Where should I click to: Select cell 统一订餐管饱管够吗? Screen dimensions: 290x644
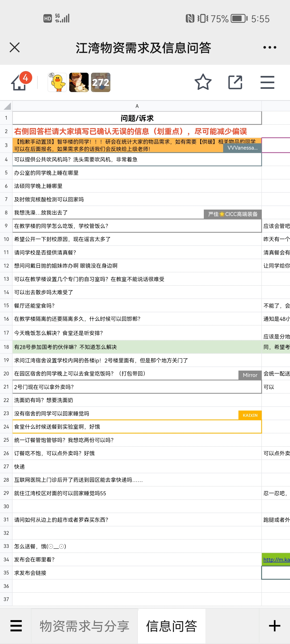[137, 440]
